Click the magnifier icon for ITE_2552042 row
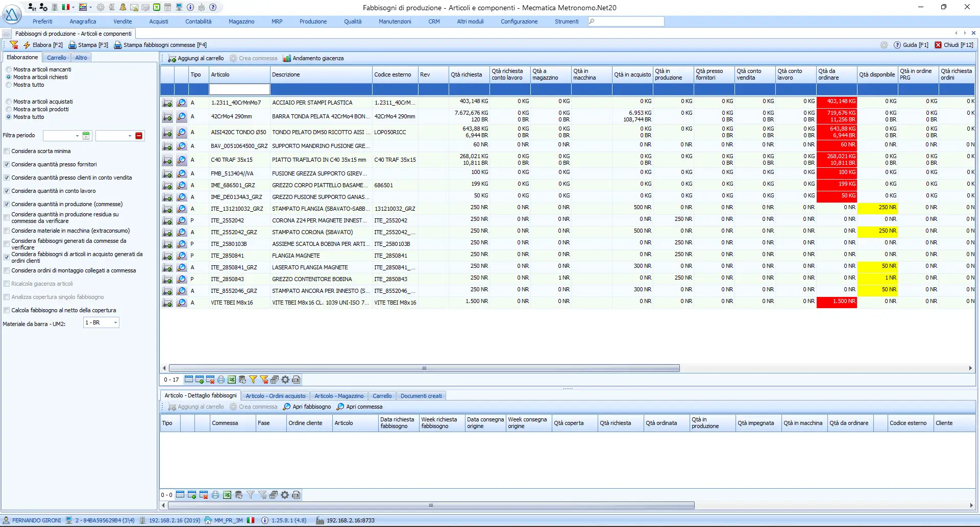This screenshot has width=980, height=527. [x=181, y=220]
